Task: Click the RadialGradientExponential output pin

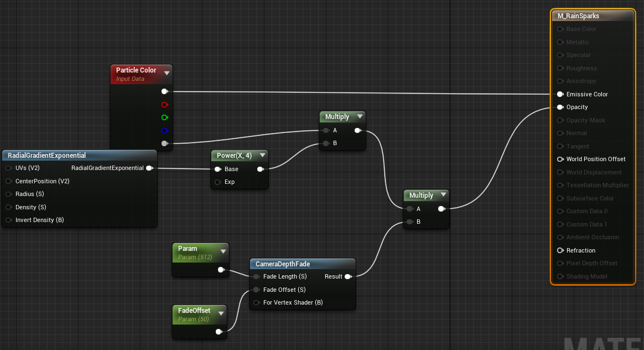Action: tap(149, 168)
